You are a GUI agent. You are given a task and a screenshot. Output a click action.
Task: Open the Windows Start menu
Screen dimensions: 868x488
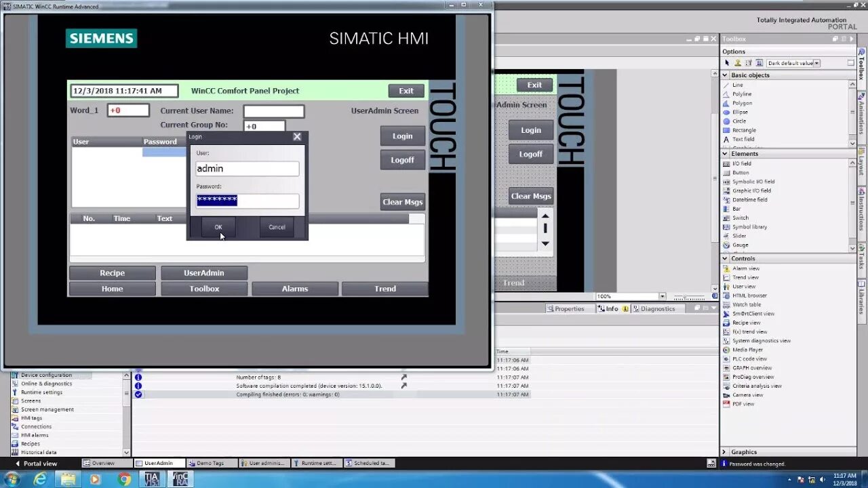(12, 479)
